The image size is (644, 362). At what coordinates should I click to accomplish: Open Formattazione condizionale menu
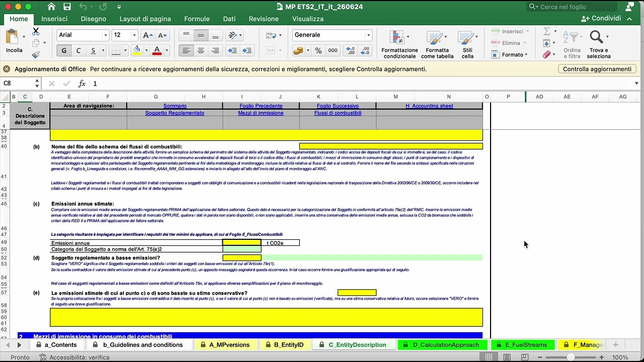[x=399, y=44]
